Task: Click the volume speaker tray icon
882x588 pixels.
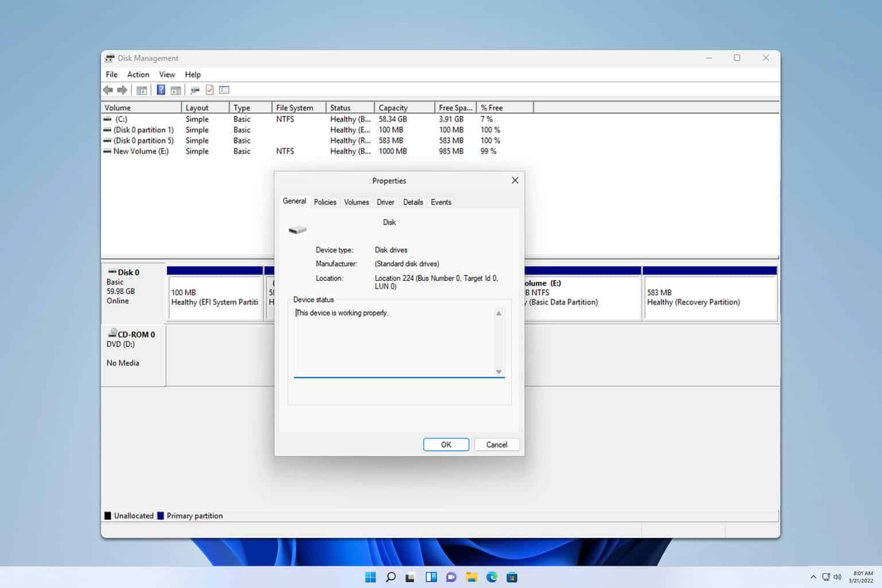Action: coord(837,577)
